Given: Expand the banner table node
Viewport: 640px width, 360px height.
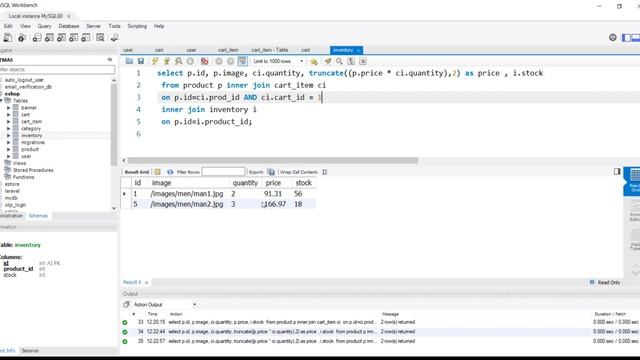Looking at the screenshot, I should 9,108.
